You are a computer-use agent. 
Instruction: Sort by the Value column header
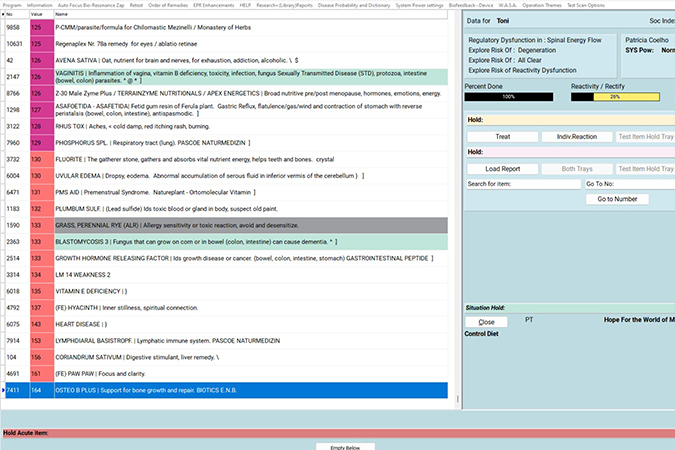click(x=37, y=14)
